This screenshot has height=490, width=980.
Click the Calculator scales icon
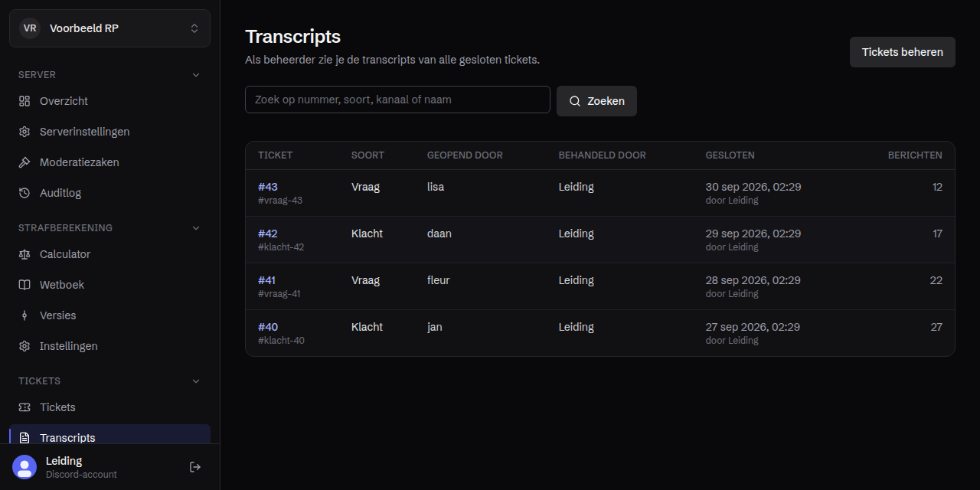(24, 254)
